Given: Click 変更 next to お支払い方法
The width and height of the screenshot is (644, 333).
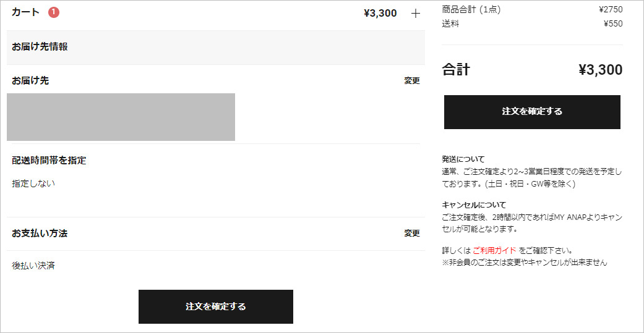Looking at the screenshot, I should [412, 233].
